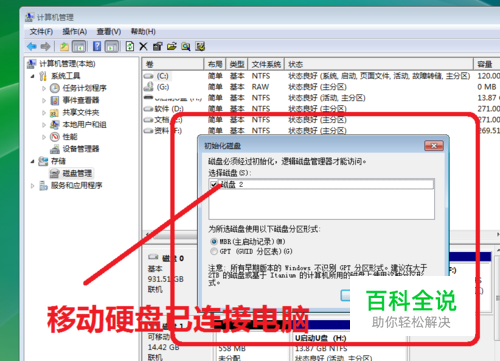The width and height of the screenshot is (500, 361).
Task: Click the Back arrow toolbar icon
Action: [x=32, y=46]
